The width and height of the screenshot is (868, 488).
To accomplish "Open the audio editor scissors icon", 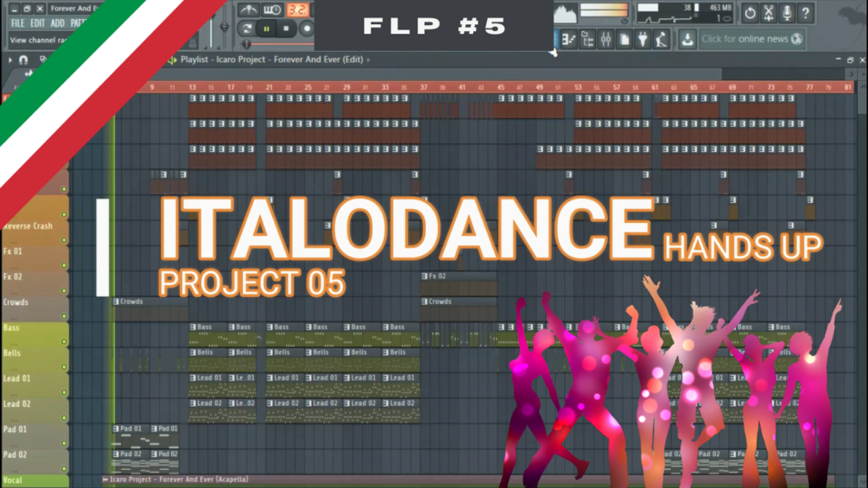I will pos(769,13).
